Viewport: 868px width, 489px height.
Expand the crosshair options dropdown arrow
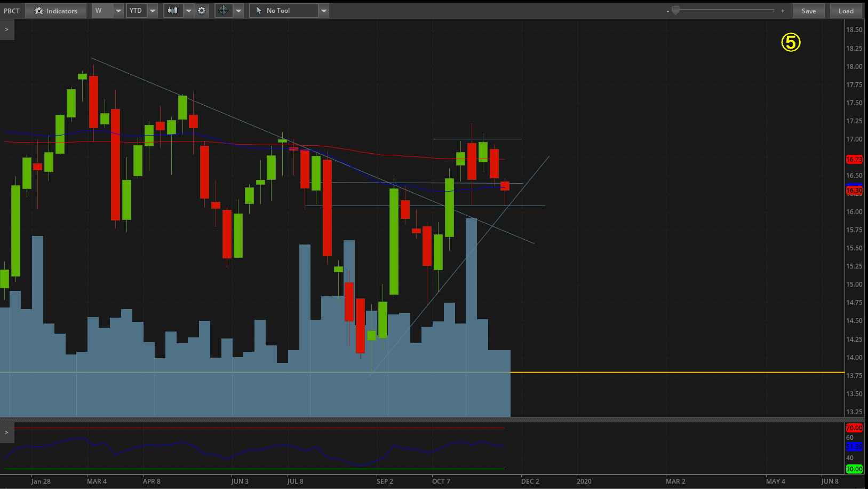tap(238, 11)
